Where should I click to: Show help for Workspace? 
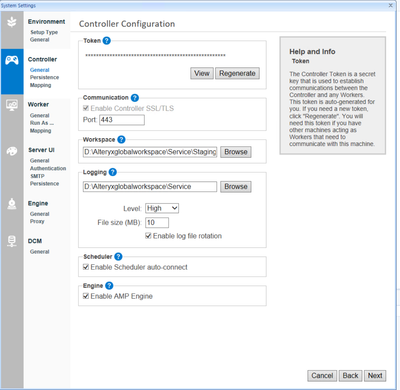pos(121,139)
